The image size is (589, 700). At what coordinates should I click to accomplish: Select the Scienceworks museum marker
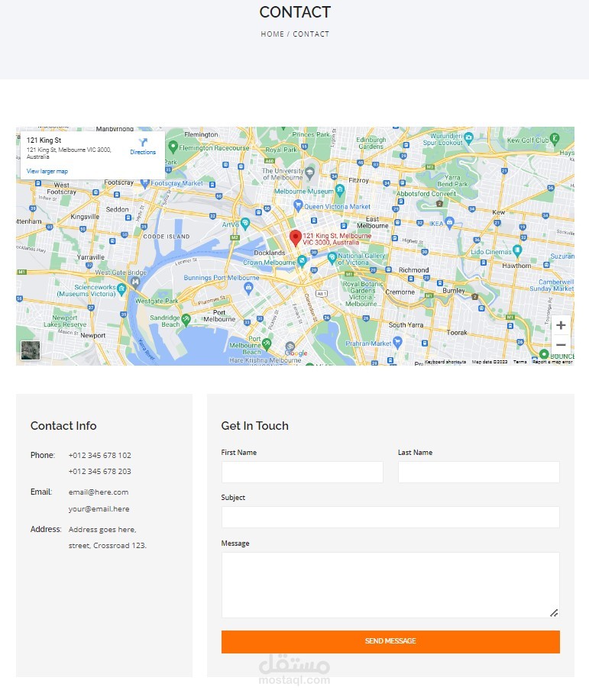(x=121, y=290)
